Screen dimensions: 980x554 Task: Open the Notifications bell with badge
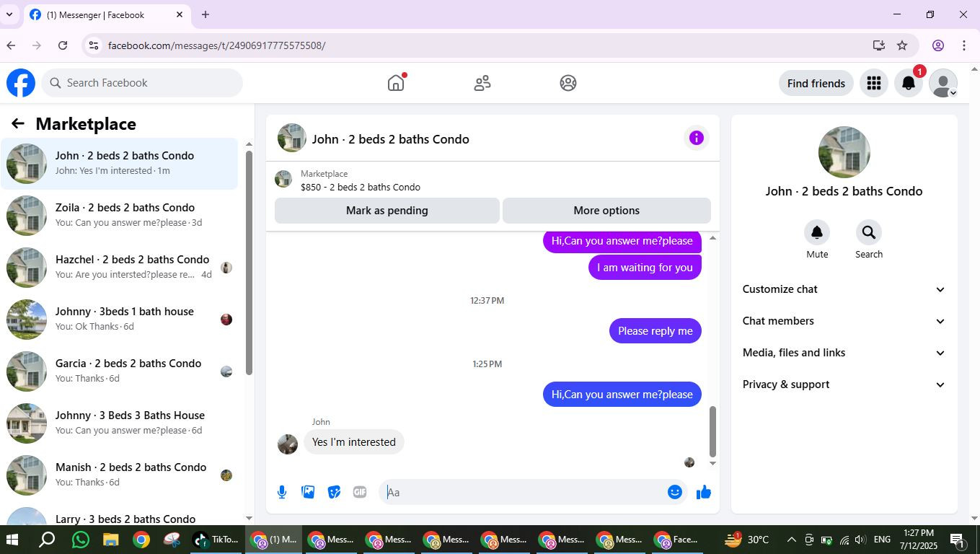point(909,84)
